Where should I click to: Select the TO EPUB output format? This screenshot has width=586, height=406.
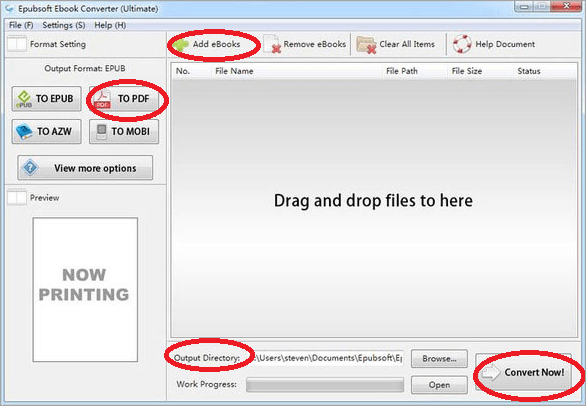[46, 99]
